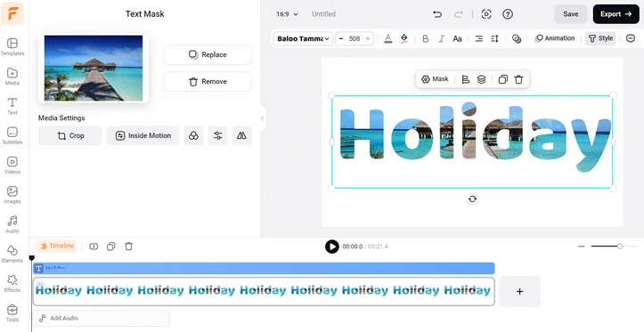Duplicate the selected text on canvas
Image resolution: width=644 pixels, height=332 pixels.
[x=502, y=79]
